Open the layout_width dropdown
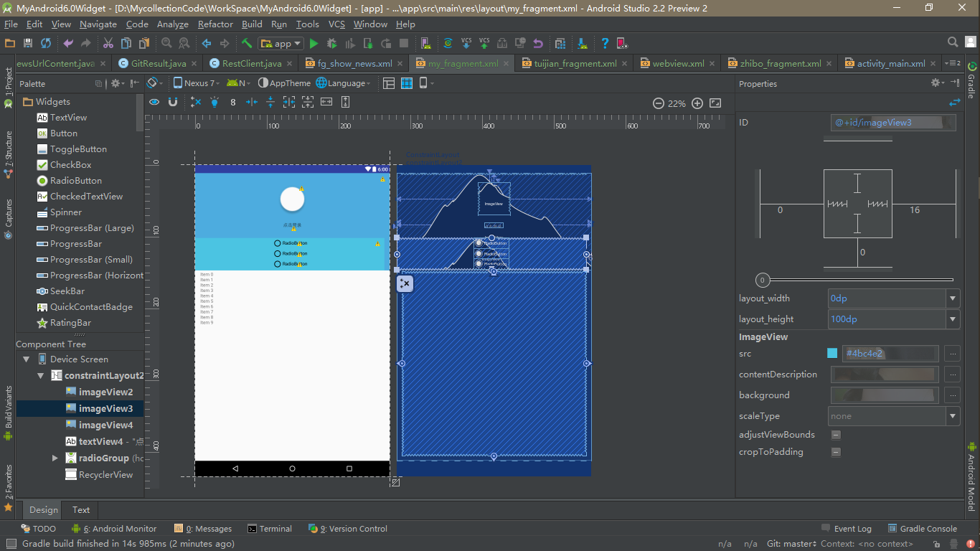This screenshot has width=980, height=551. pyautogui.click(x=953, y=298)
